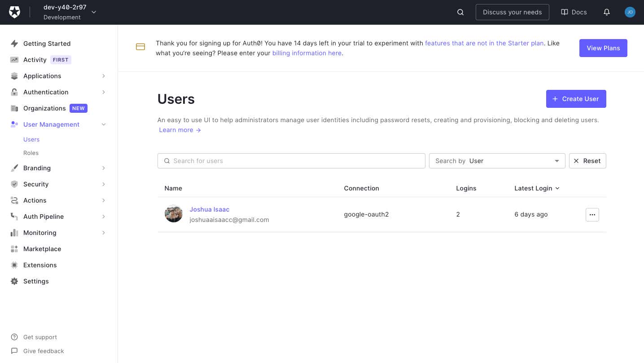Click the Connection column header
644x363 pixels.
click(x=362, y=188)
